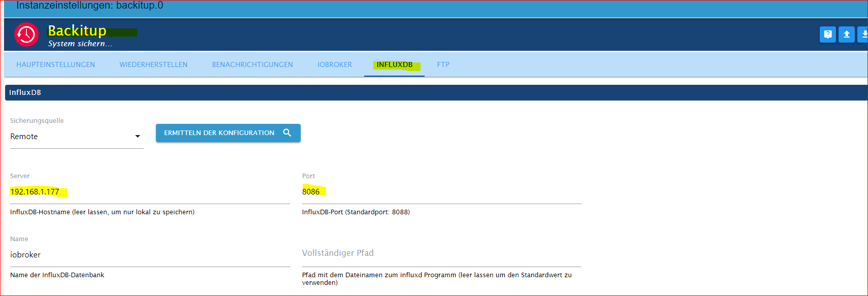Open the FTP tab
868x296 pixels.
click(x=443, y=64)
